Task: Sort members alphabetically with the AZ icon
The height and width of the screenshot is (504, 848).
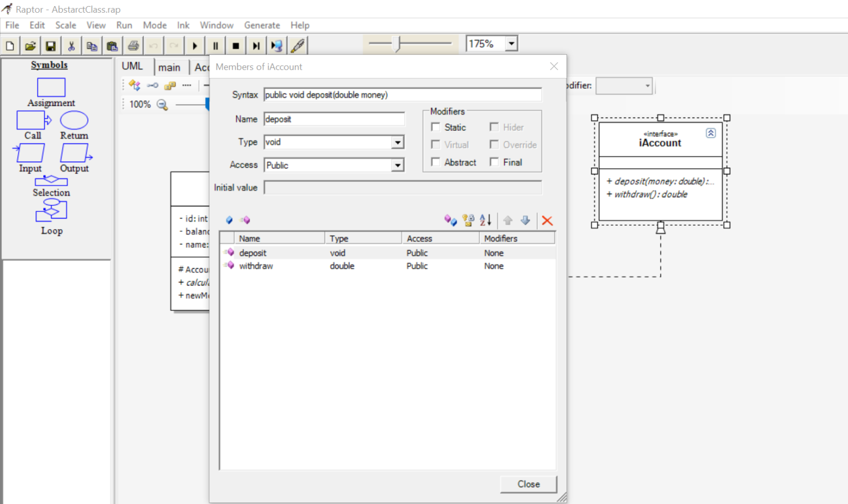Action: coord(484,220)
